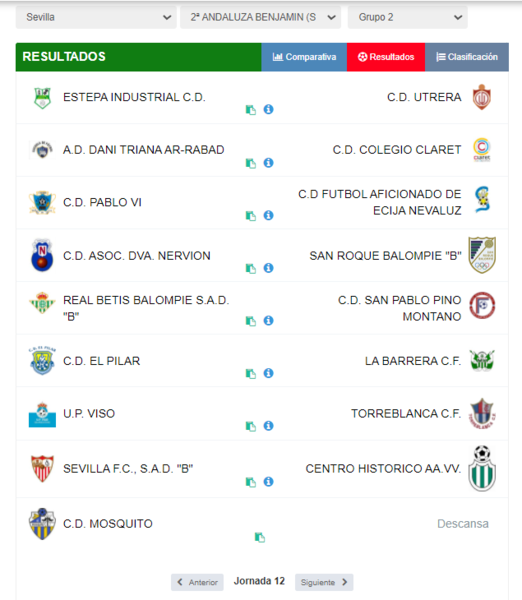Screen dimensions: 522x600
Task: Open match report icon for Sevilla F.C. match
Action: click(251, 482)
